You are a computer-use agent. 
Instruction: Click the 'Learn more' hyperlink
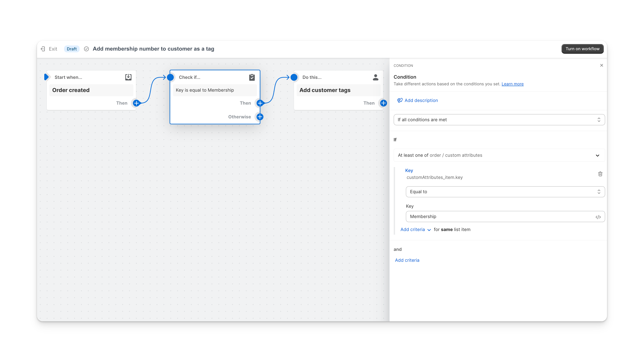tap(513, 84)
